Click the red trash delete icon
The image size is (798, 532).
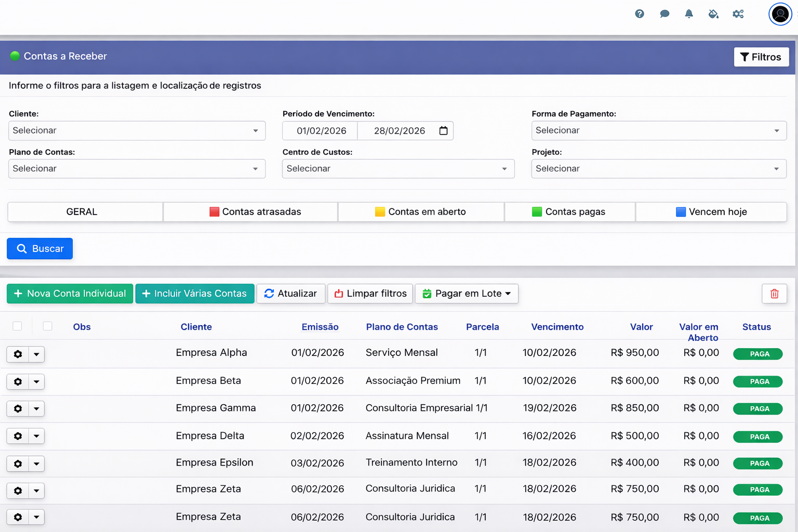click(x=774, y=294)
